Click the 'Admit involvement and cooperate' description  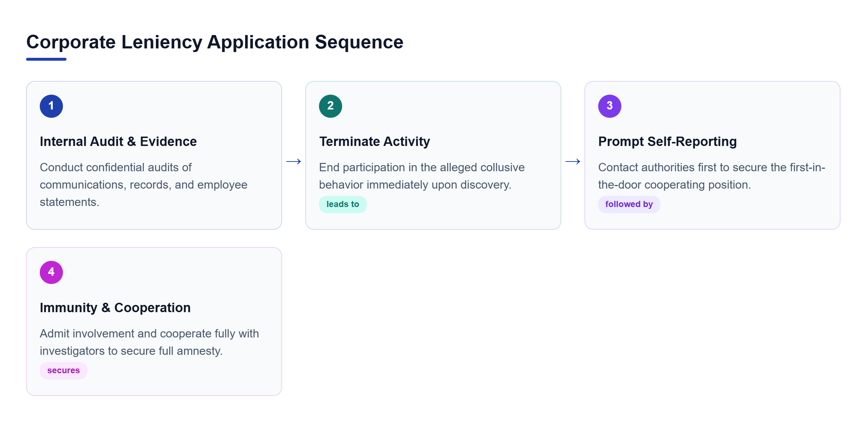point(149,342)
